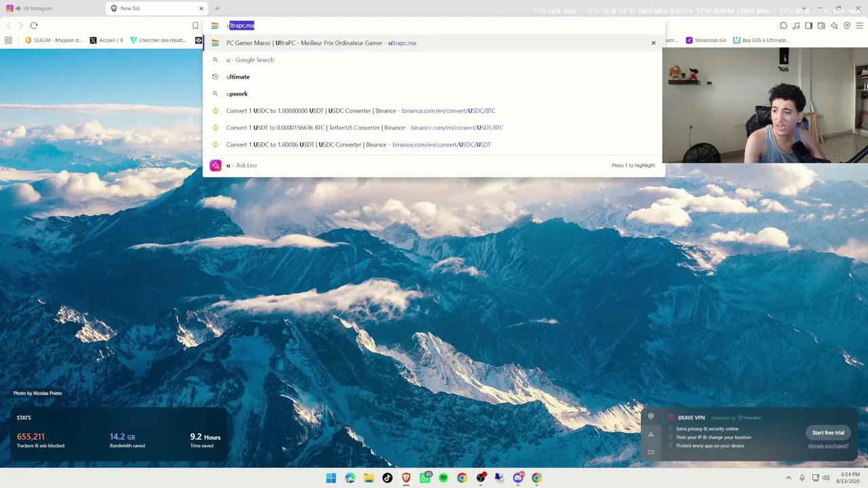Viewport: 868px width, 488px height.
Task: Click the Brave icon in the taskbar
Action: [x=406, y=478]
